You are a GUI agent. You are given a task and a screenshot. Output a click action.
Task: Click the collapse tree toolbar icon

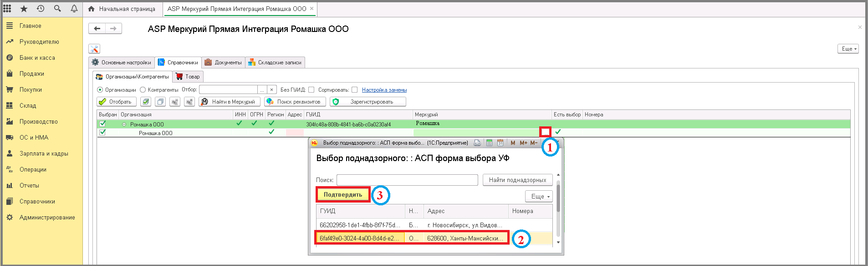175,102
